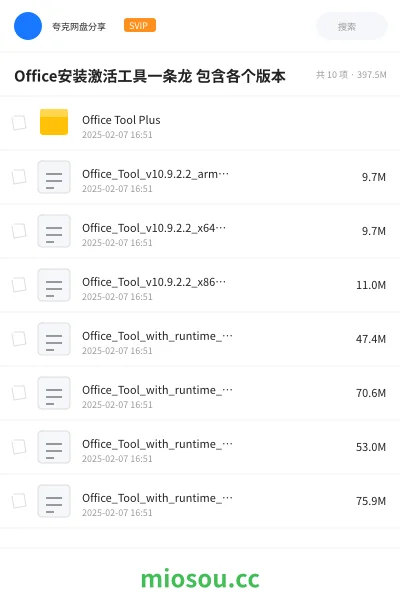400x600 pixels.
Task: Click the file icon for Office_Tool_v10.9.2.2_x86
Action: 54,285
